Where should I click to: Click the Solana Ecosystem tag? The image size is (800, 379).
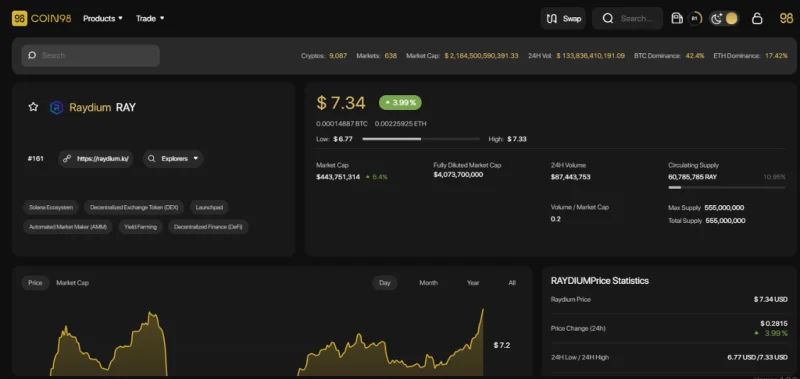coord(51,207)
